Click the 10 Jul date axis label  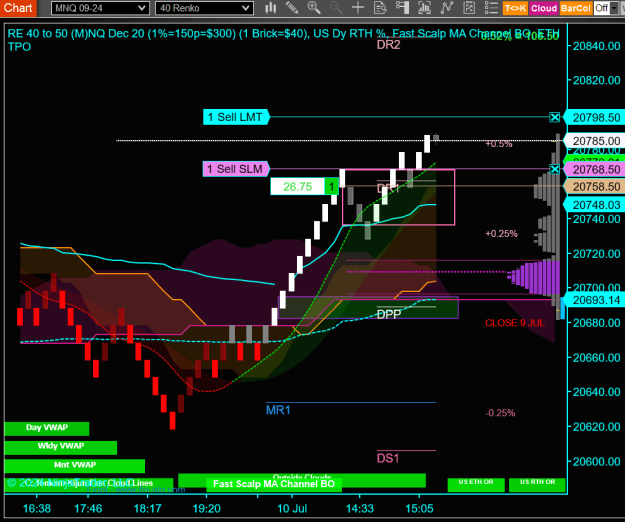292,509
